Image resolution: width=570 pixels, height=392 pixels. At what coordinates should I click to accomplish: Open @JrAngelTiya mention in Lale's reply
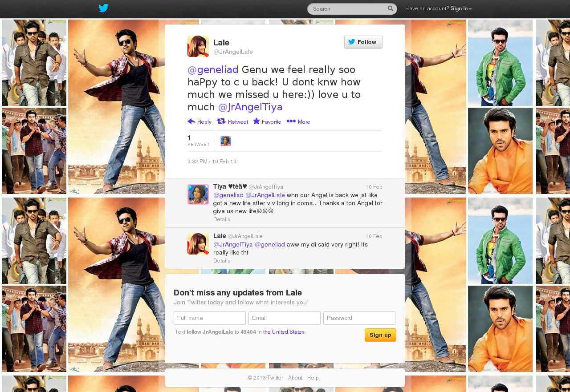pyautogui.click(x=233, y=244)
